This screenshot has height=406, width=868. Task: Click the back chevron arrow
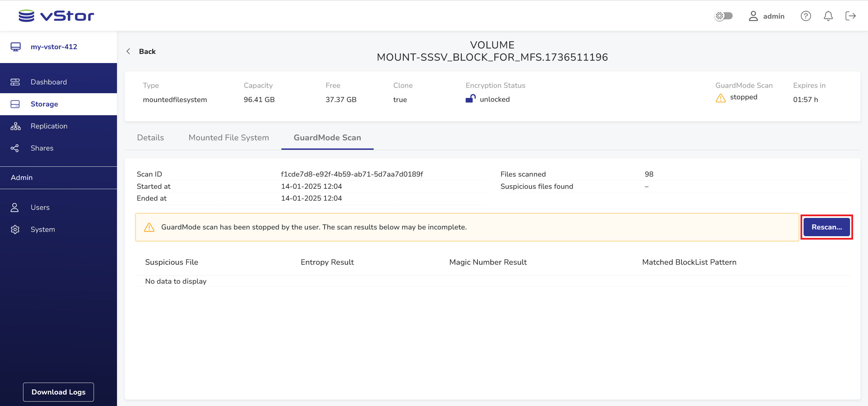(x=129, y=51)
